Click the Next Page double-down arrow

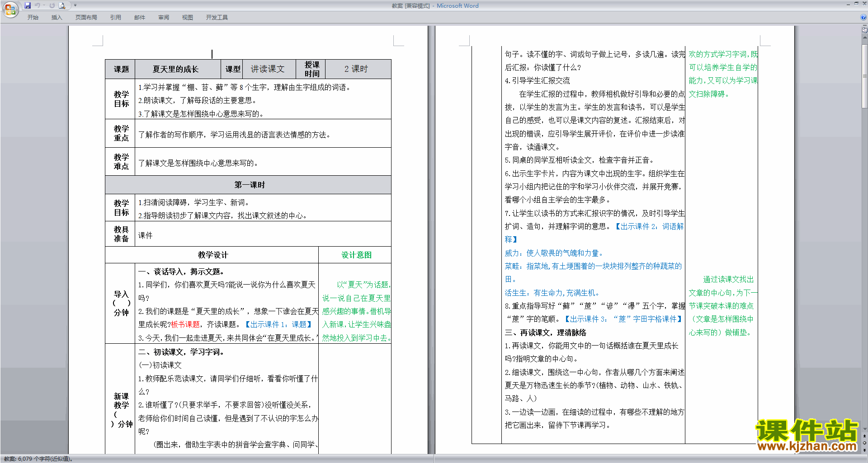tap(865, 450)
